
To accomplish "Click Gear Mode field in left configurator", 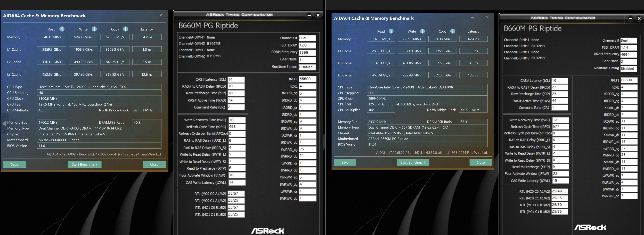I will pyautogui.click(x=307, y=60).
